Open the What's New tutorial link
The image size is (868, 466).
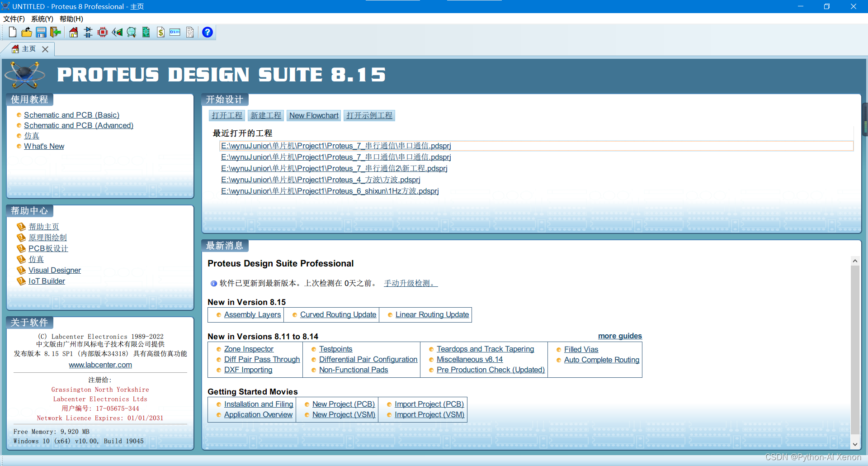click(44, 146)
